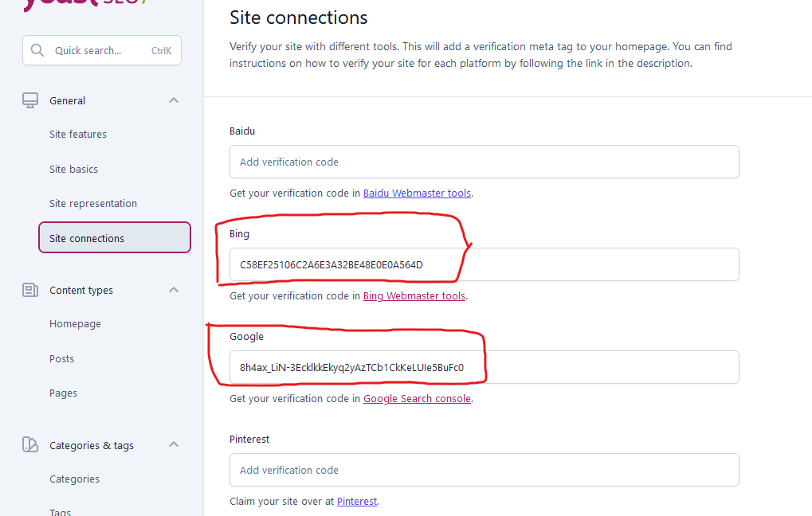Go to Homepage content type
The image size is (812, 516).
click(75, 324)
